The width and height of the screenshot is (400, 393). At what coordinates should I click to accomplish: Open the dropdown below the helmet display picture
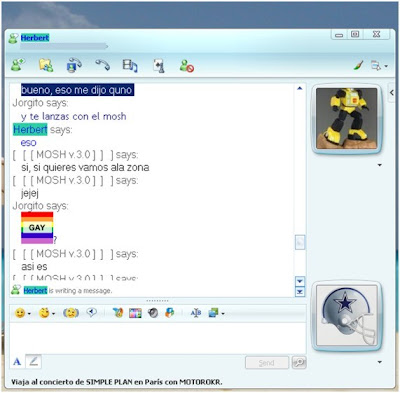[379, 362]
